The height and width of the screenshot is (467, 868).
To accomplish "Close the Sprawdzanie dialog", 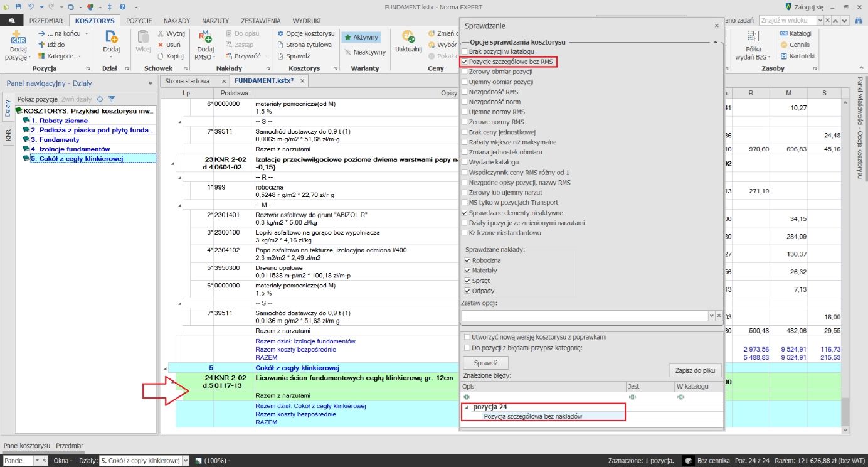I will coord(717,26).
